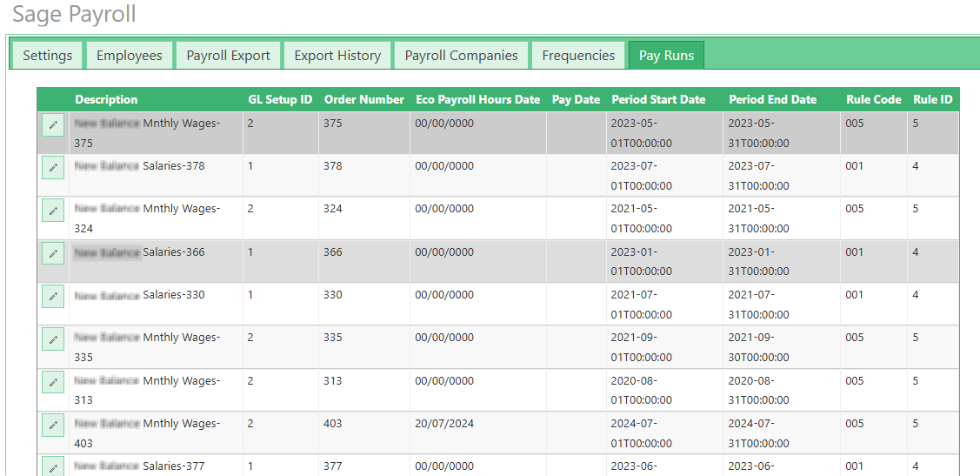Click the Rule Code column header

click(x=874, y=99)
